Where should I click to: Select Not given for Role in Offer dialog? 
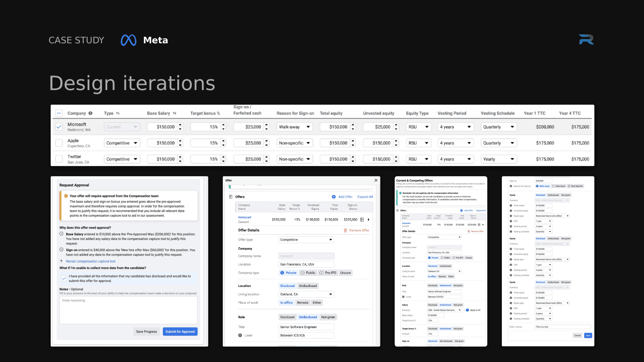[x=328, y=317]
